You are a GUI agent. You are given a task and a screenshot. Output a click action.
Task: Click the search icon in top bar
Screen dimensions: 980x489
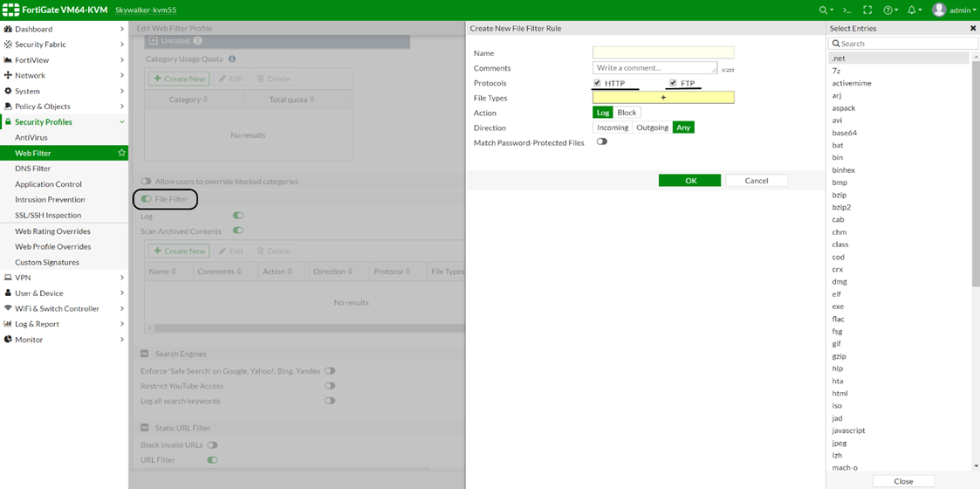coord(823,10)
